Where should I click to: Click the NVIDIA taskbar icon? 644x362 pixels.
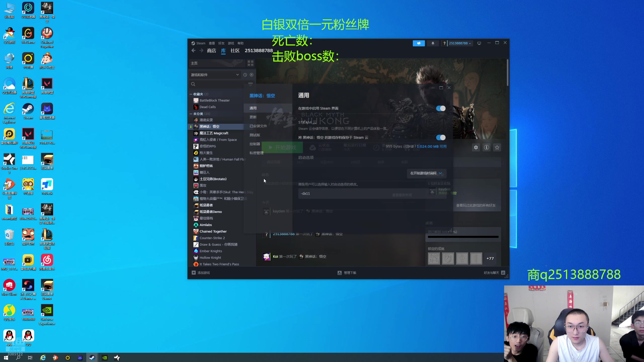[105, 358]
